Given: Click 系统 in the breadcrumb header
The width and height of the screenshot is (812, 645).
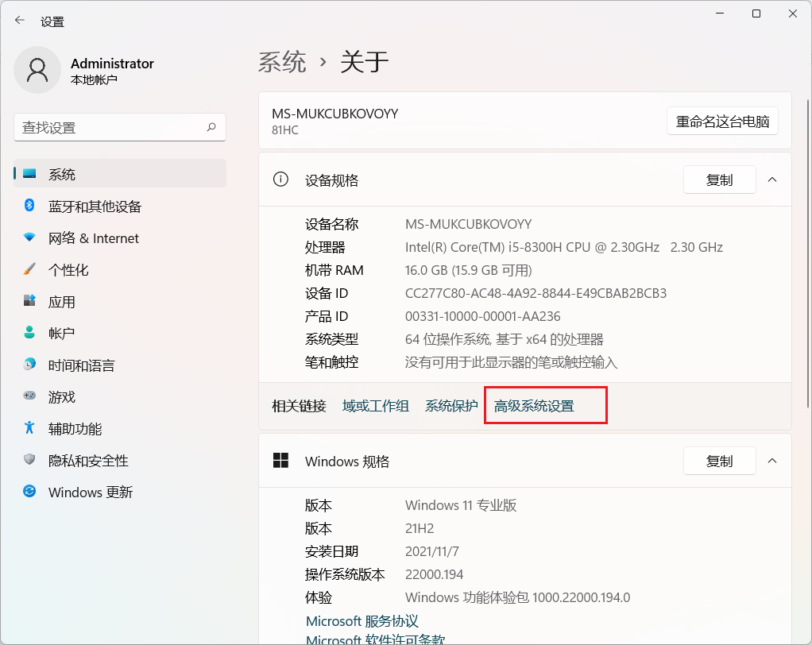Looking at the screenshot, I should (282, 62).
